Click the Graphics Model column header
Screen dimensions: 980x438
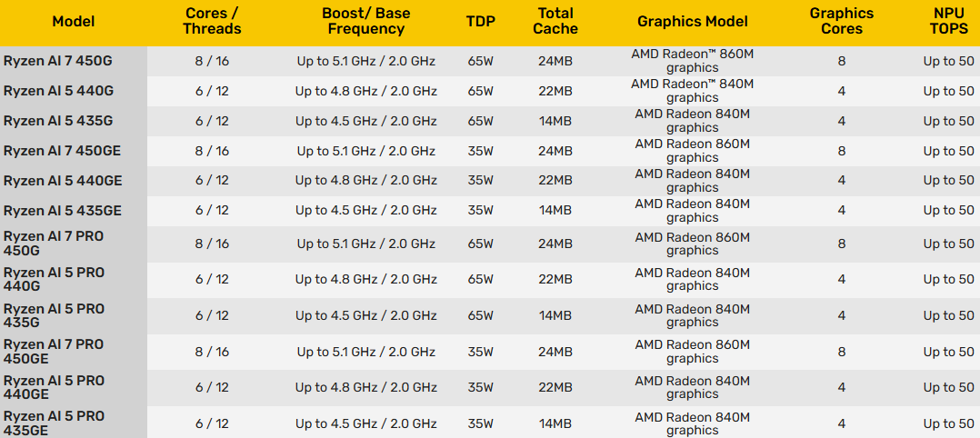click(x=693, y=21)
